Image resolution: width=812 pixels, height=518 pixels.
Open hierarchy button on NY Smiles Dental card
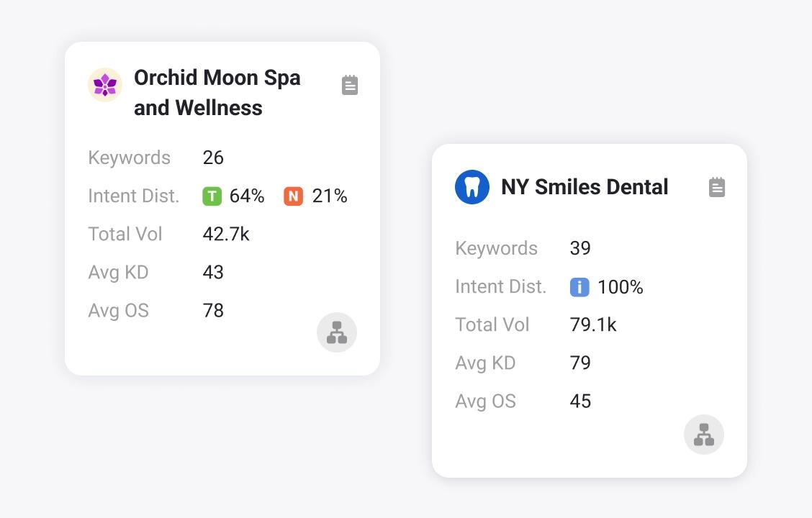pyautogui.click(x=704, y=435)
